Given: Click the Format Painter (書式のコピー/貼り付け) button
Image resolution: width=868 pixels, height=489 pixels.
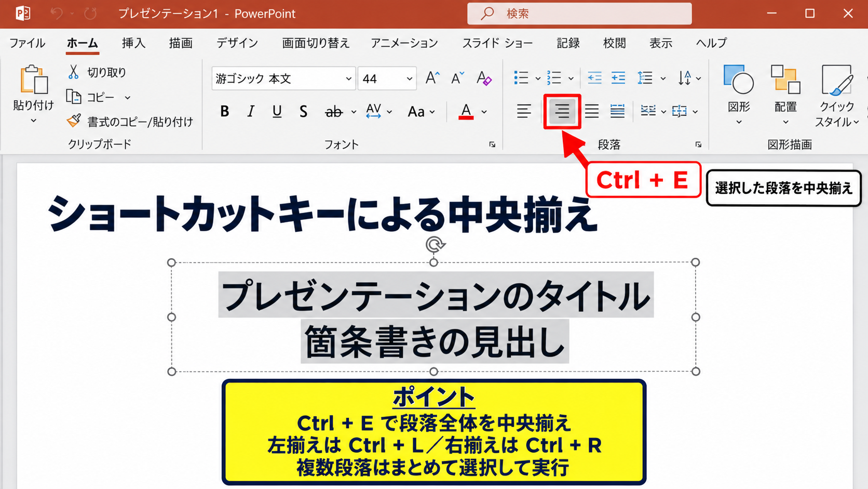Looking at the screenshot, I should click(x=130, y=122).
